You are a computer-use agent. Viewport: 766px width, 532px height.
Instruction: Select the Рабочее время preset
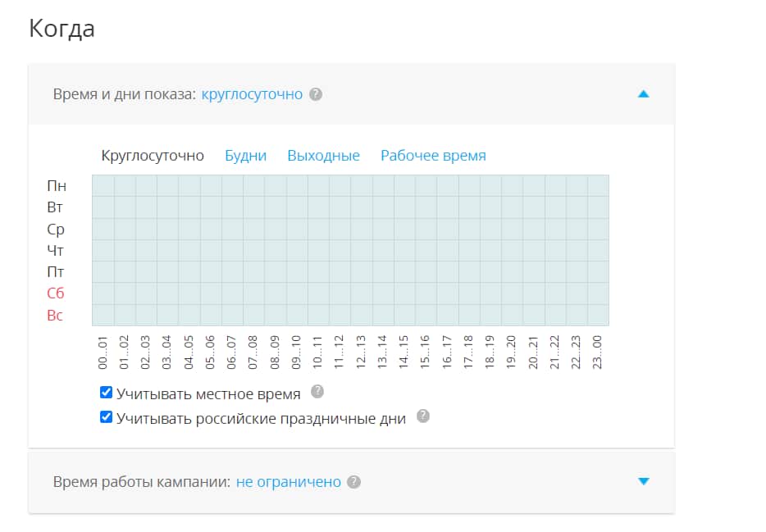click(x=433, y=156)
